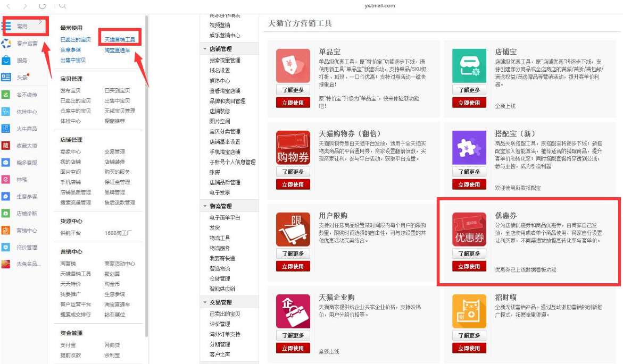Open the 头条 news icon
The image size is (623, 364).
6,77
